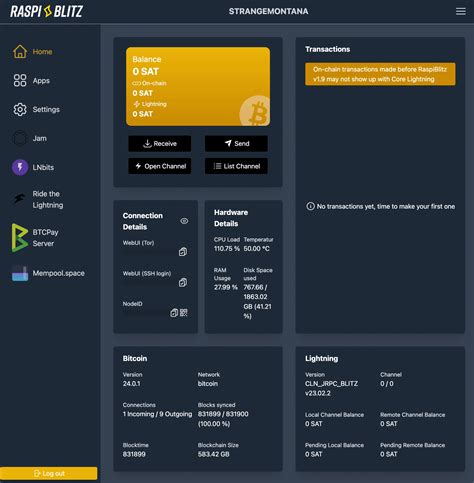Click the RAM Usage value 27.99 %
Screen dimensions: 474x483
pos(226,287)
